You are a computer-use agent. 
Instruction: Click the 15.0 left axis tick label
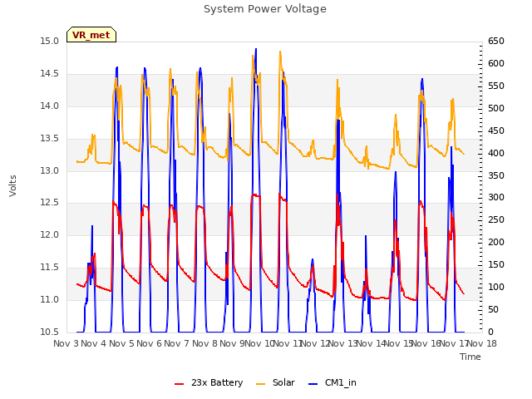coord(50,42)
